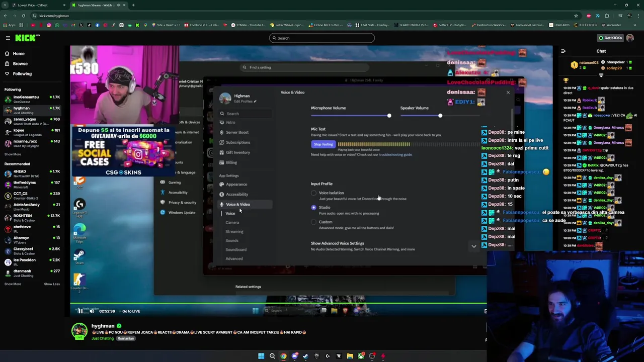Open Chrome from taskbar
The image size is (644, 362).
pyautogui.click(x=283, y=356)
